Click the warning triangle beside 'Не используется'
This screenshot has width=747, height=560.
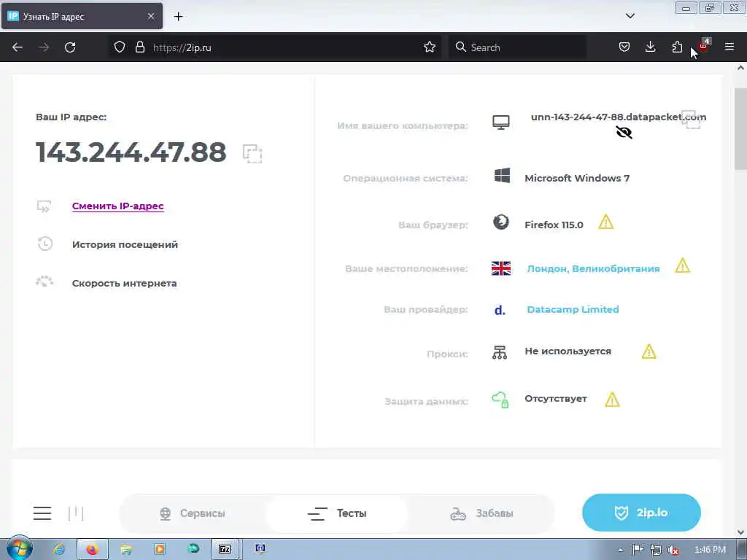[649, 351]
